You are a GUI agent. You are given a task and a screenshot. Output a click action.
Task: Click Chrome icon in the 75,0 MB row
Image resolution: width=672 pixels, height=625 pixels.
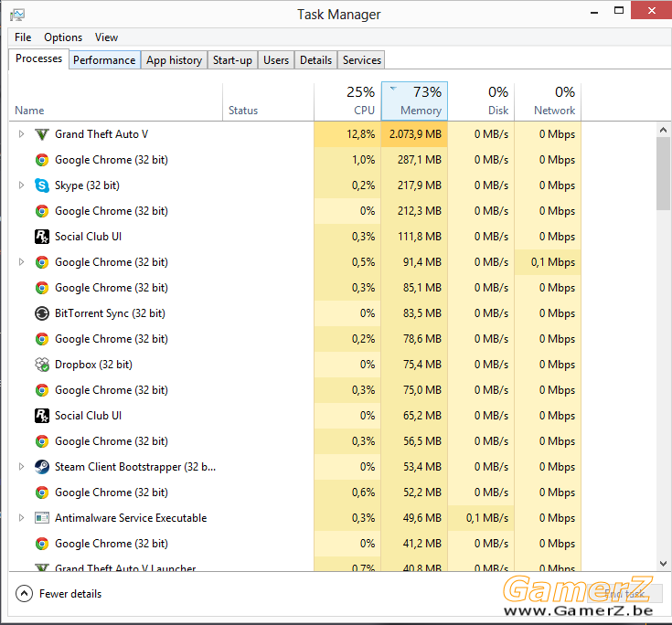coord(41,390)
